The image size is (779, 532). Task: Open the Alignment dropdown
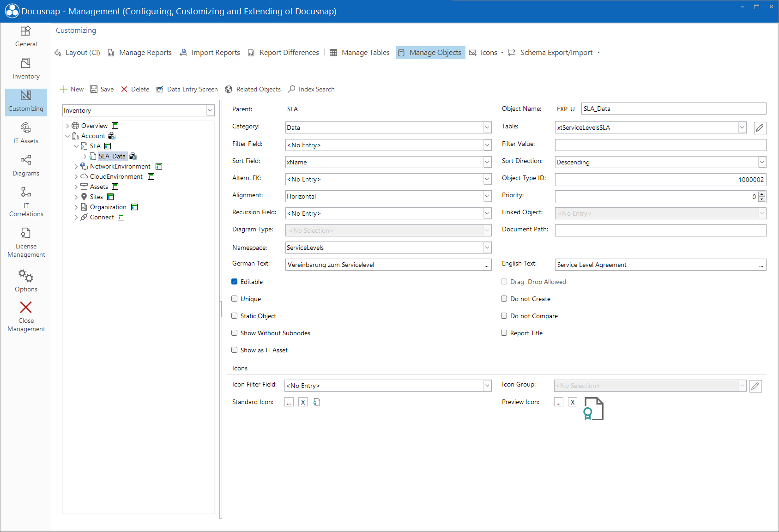click(487, 196)
